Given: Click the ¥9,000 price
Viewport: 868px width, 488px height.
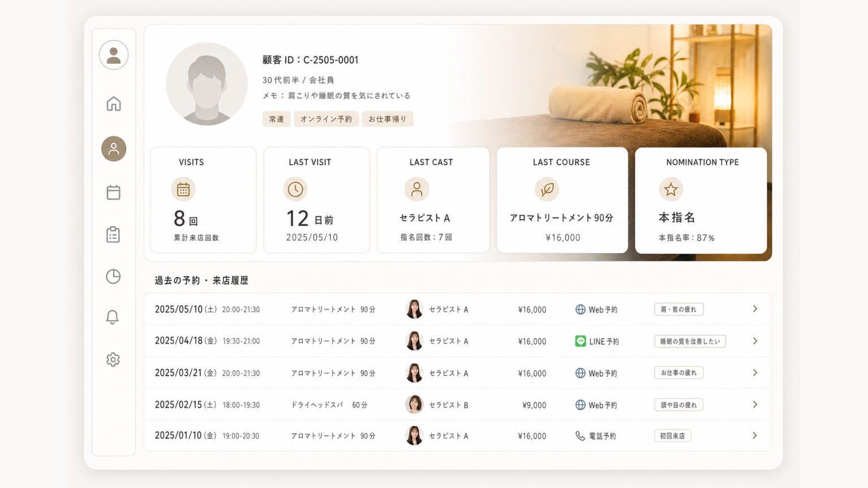Looking at the screenshot, I should click(x=534, y=405).
